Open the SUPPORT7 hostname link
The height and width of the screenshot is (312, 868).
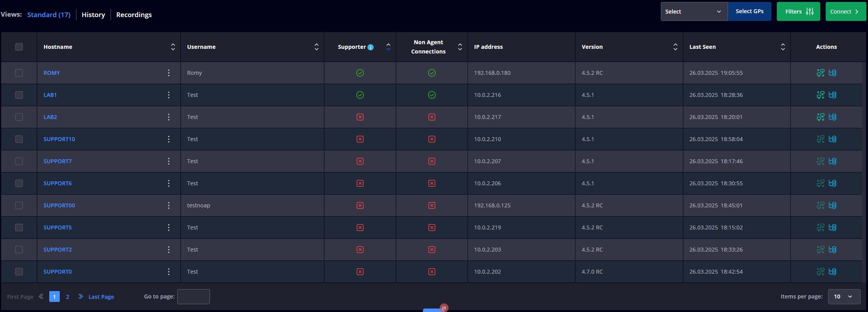point(57,161)
